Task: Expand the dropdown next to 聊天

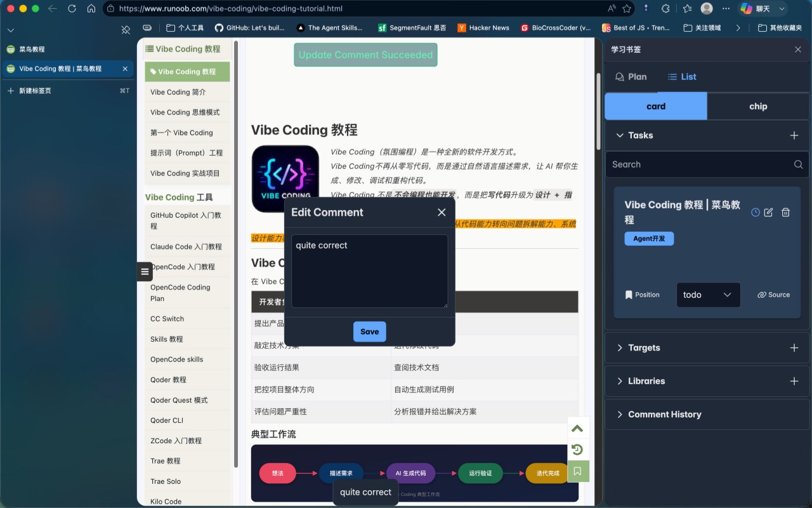Action: coord(782,9)
